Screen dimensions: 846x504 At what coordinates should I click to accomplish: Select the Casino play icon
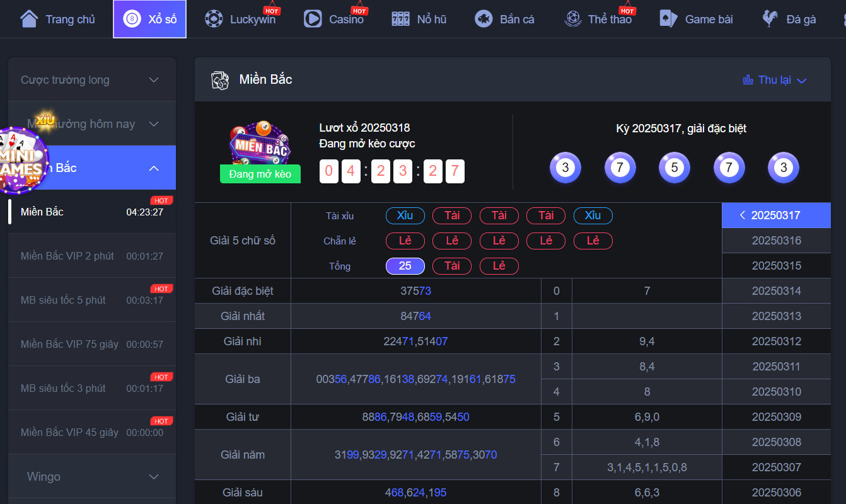[313, 19]
